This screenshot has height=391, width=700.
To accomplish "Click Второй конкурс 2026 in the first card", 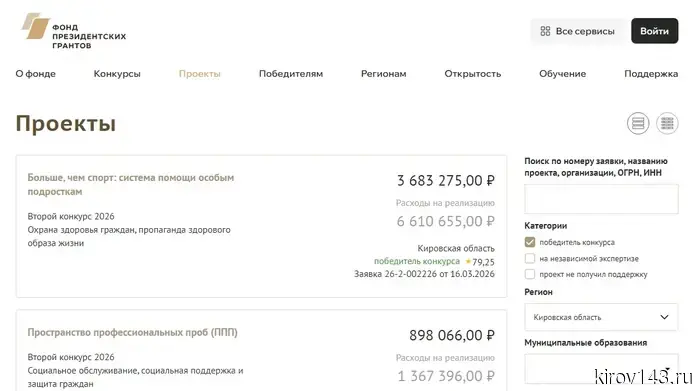I will point(71,216).
